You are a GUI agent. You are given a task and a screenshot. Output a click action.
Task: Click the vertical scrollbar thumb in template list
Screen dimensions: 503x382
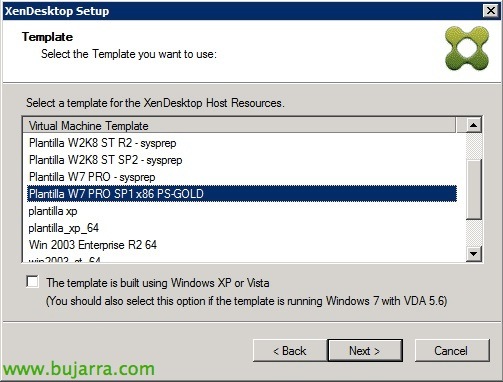(x=473, y=189)
